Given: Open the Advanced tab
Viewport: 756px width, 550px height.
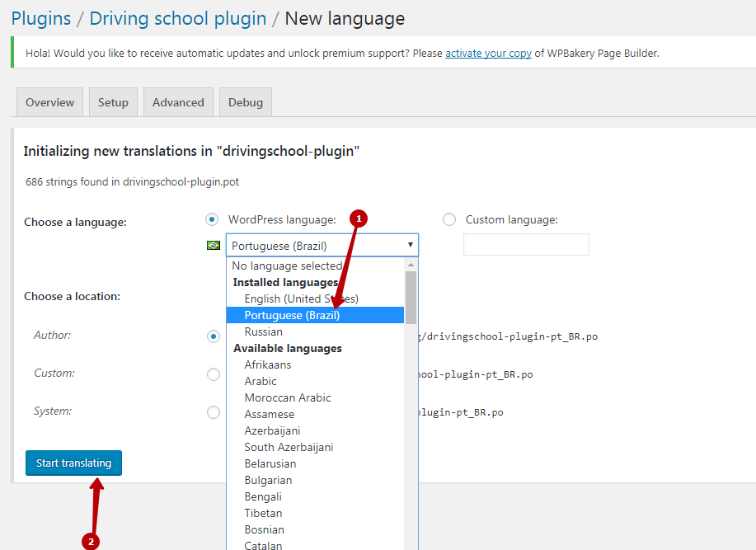Looking at the screenshot, I should coord(178,102).
